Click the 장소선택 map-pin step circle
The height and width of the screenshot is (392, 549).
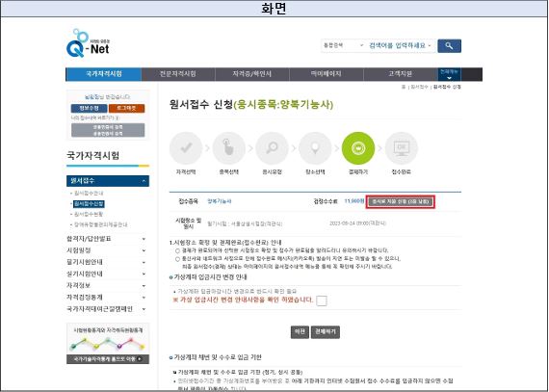pos(315,148)
